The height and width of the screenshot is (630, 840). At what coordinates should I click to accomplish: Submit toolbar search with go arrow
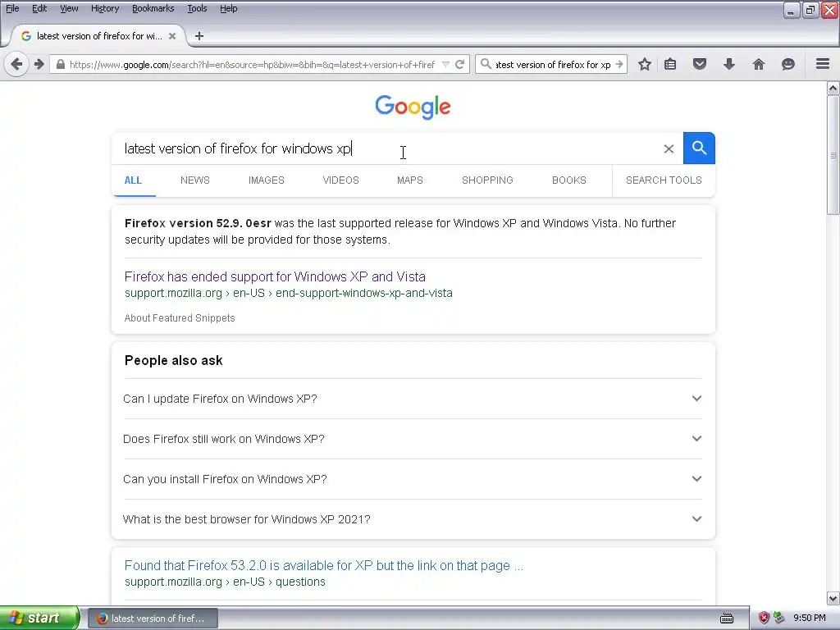coord(619,64)
